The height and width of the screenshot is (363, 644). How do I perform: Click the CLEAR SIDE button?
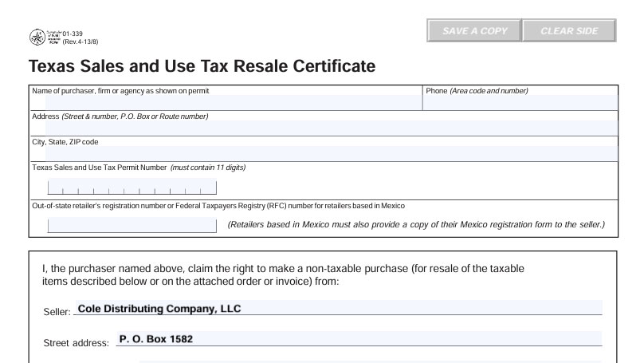569,30
